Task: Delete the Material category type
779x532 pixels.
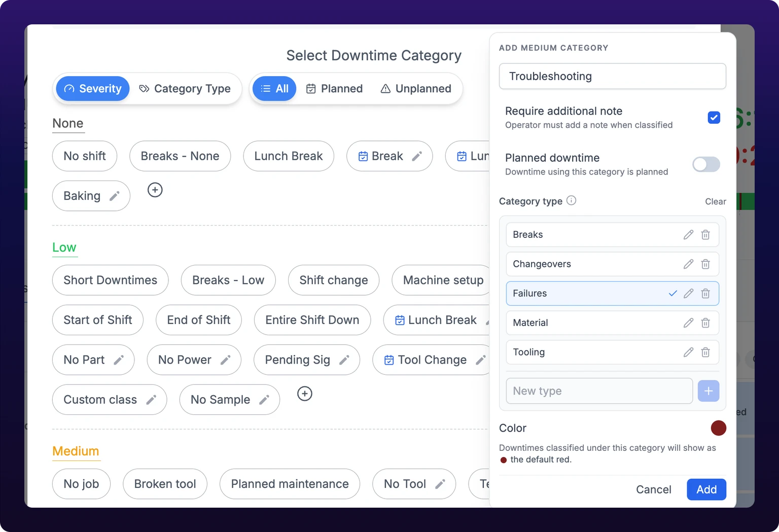Action: [705, 323]
